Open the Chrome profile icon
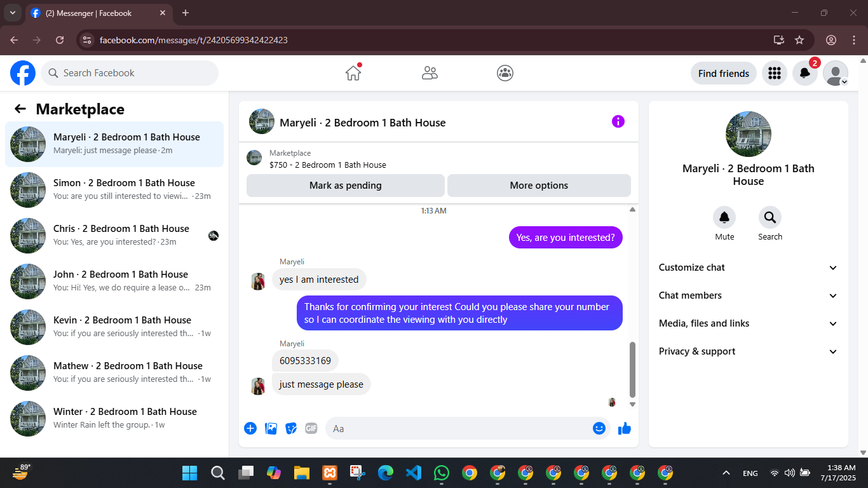The width and height of the screenshot is (868, 488). pyautogui.click(x=831, y=40)
